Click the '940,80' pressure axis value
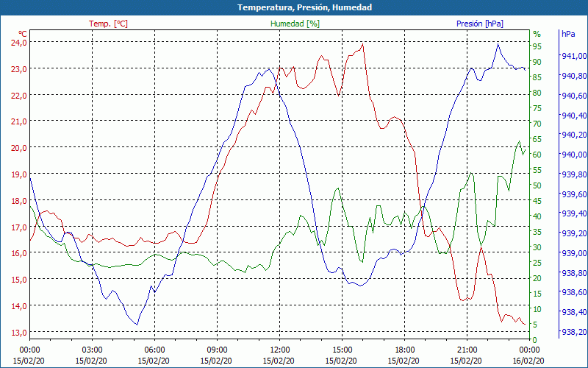Screen dimensions: 588x368 click(574, 76)
